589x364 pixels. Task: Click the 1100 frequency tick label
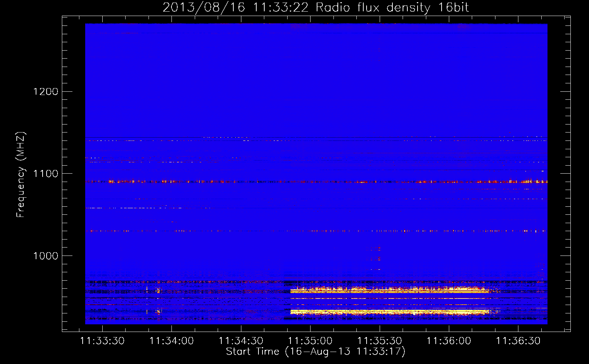point(46,174)
